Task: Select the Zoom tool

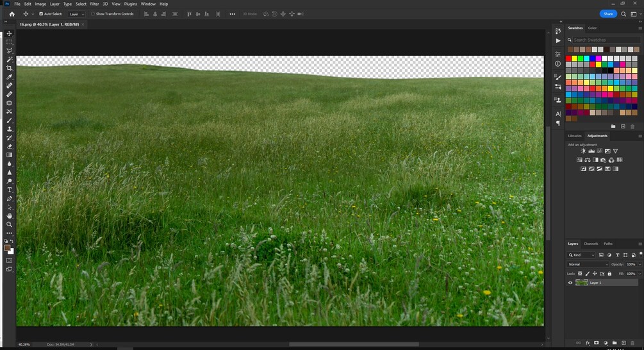Action: [10, 224]
